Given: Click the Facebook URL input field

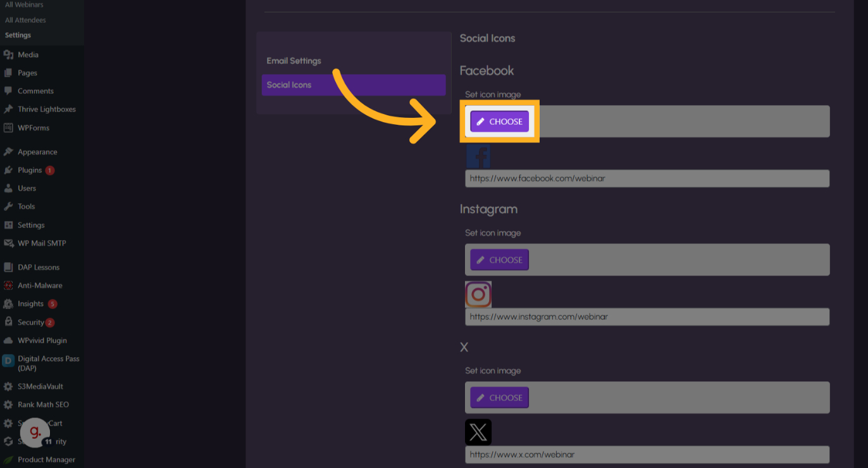Looking at the screenshot, I should point(647,179).
